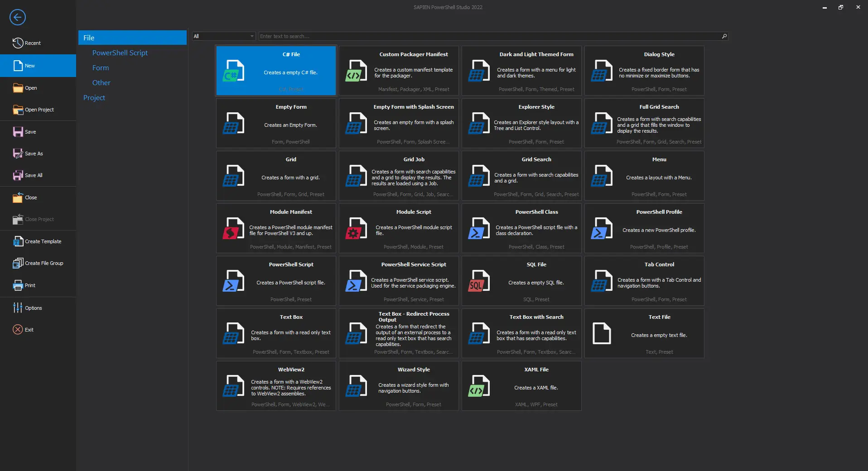Click the Tab Control template icon
This screenshot has width=868, height=471.
pos(602,281)
